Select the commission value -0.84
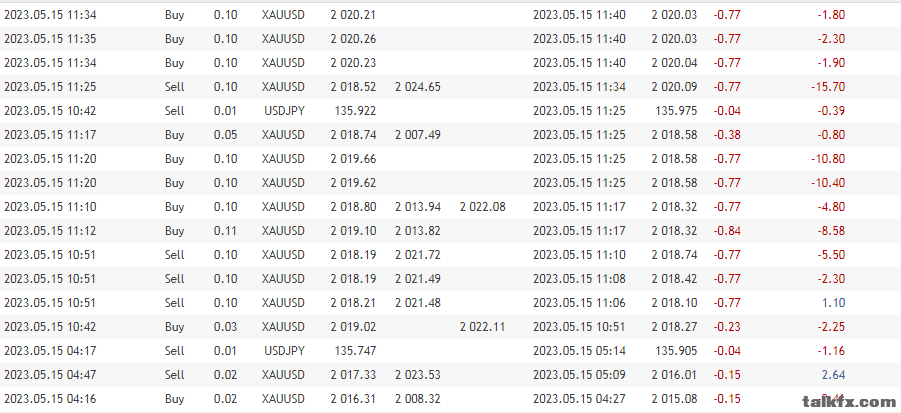Image resolution: width=901 pixels, height=413 pixels. click(727, 231)
